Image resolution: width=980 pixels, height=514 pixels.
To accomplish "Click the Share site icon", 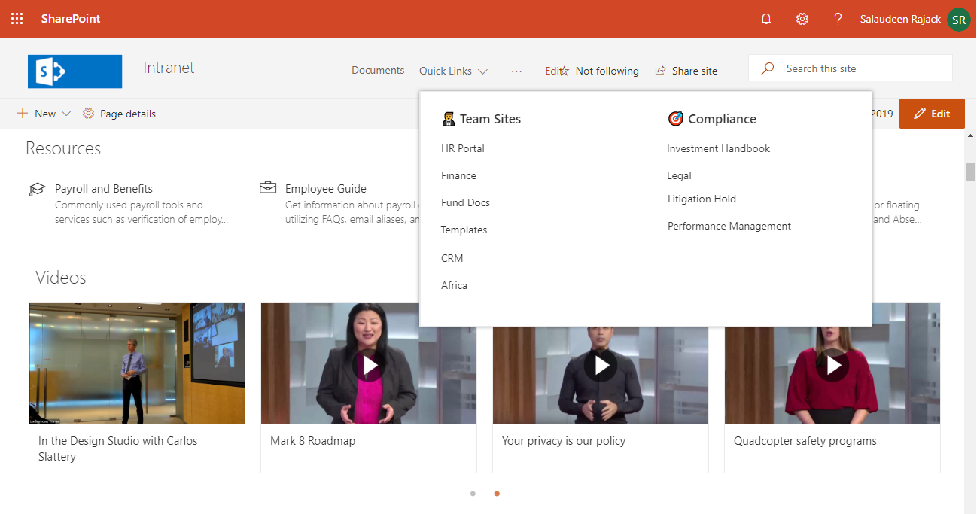I will [x=661, y=70].
